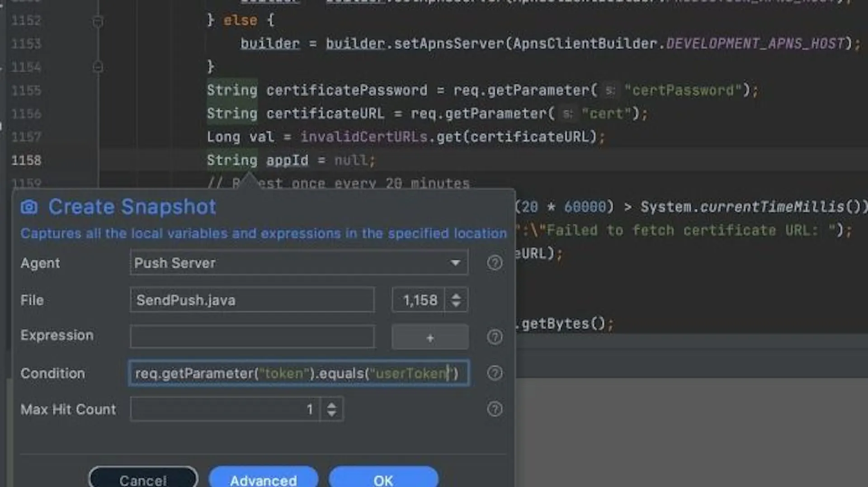This screenshot has height=487, width=868.
Task: Click gutter line number 1158
Action: click(x=26, y=160)
